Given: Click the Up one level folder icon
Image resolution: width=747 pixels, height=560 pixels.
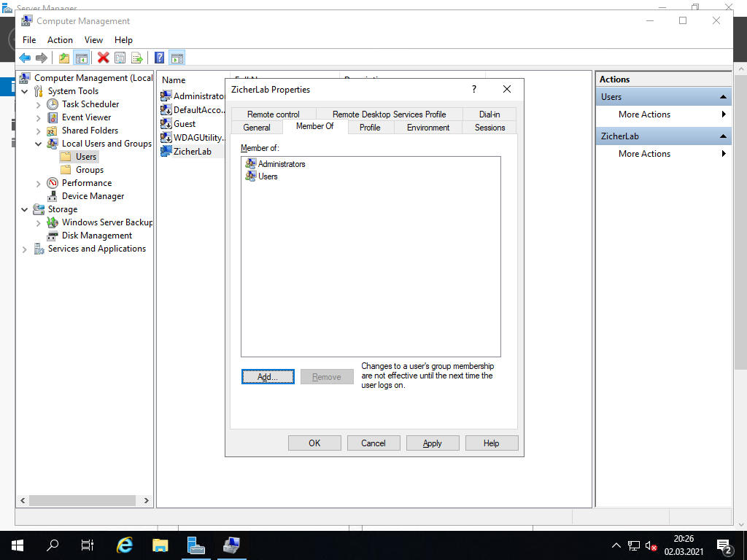Looking at the screenshot, I should [64, 58].
